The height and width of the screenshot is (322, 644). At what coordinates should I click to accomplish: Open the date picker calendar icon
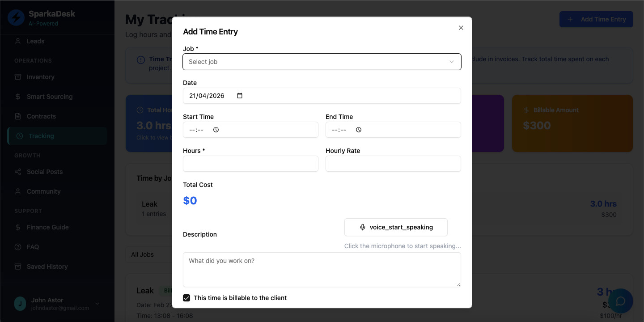[x=240, y=96]
